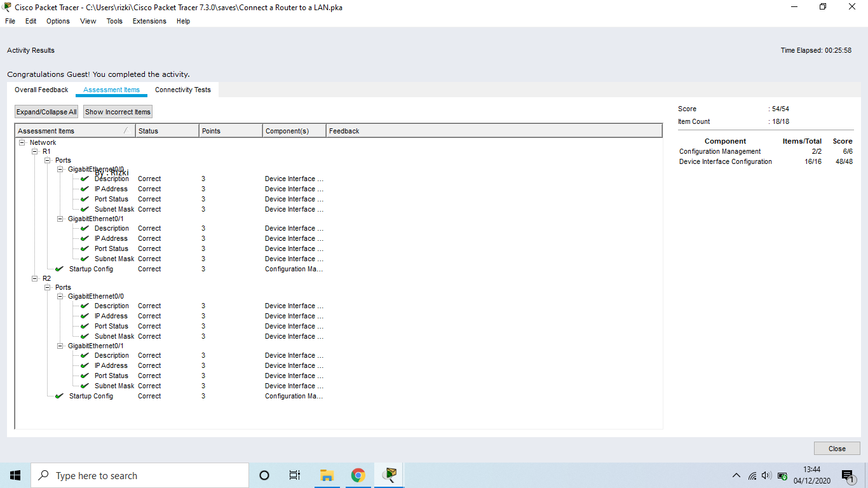This screenshot has width=868, height=488.
Task: Switch to the Overall Feedback tab
Action: click(x=41, y=90)
